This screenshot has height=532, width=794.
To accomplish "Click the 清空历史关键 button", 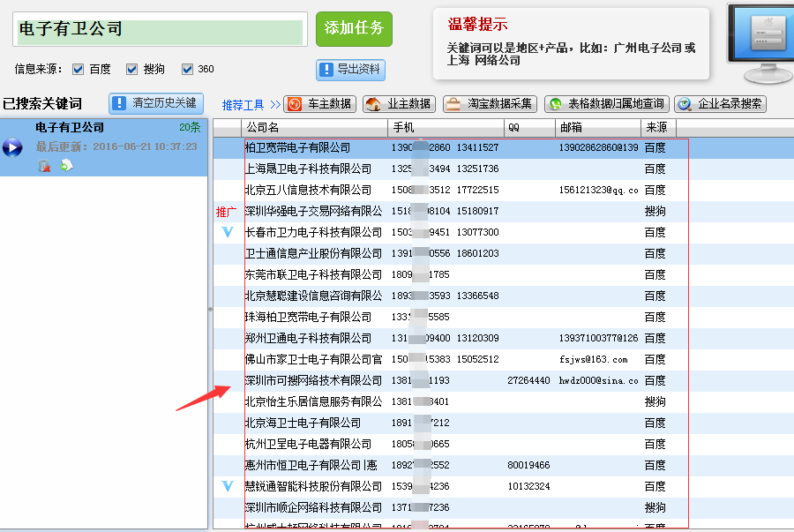I will (156, 103).
